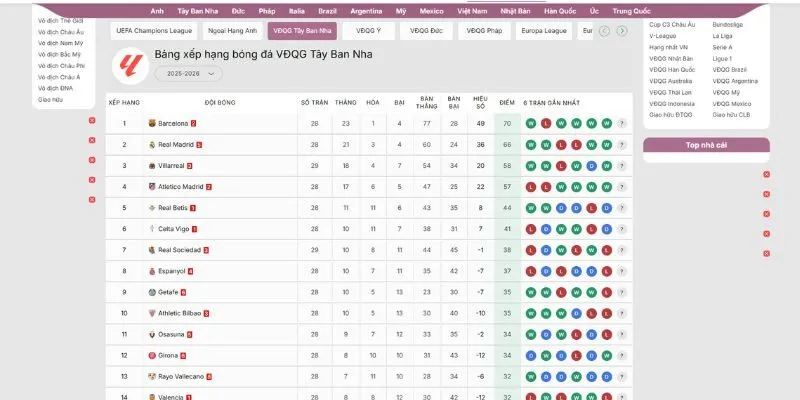Click the Atletico Madrid club crest
Viewport: 800px width, 400px height.
pyautogui.click(x=152, y=187)
